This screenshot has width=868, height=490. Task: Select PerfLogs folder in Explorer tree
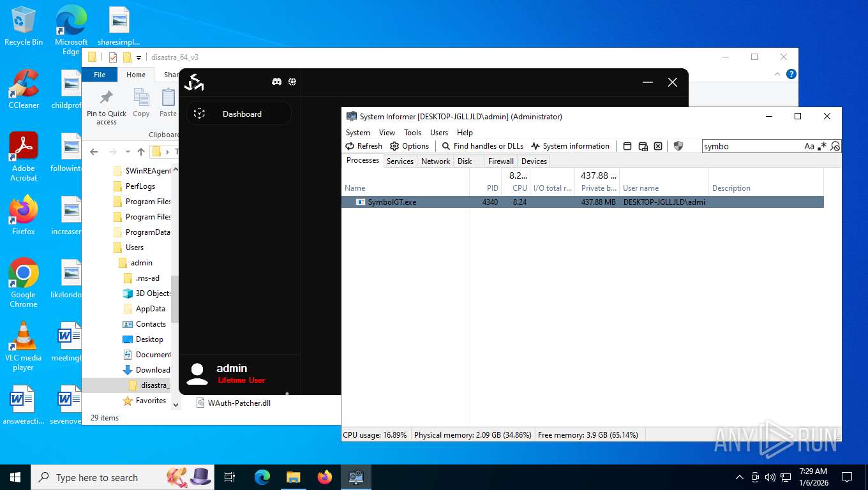[x=140, y=186]
